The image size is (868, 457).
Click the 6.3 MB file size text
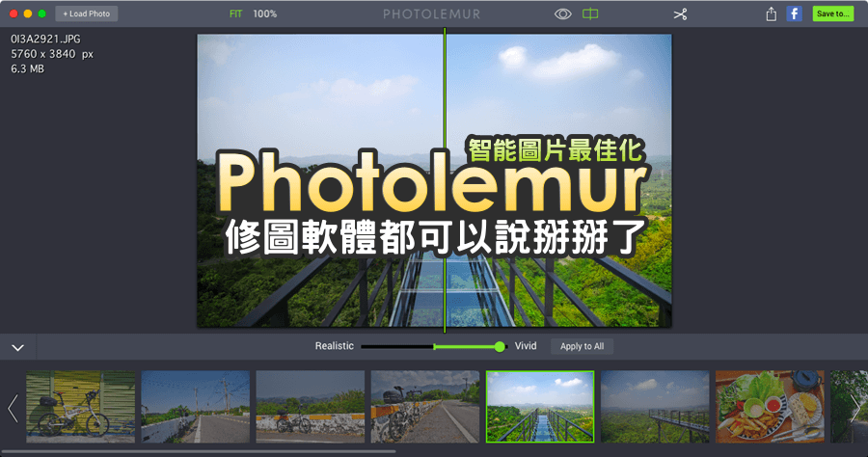tap(27, 69)
